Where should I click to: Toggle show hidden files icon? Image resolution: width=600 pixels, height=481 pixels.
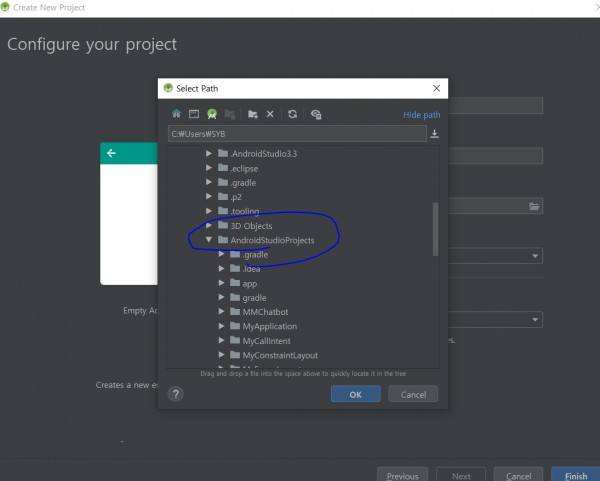coord(316,114)
